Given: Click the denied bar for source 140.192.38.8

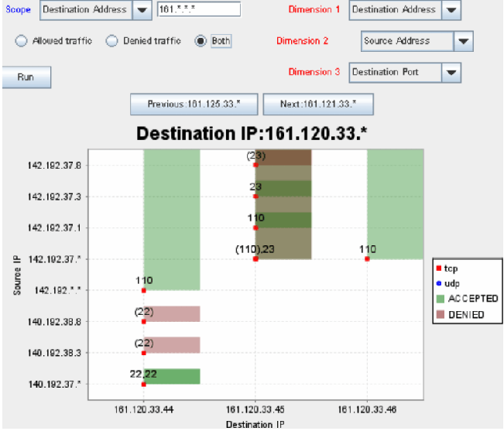Looking at the screenshot, I should pyautogui.click(x=172, y=313).
